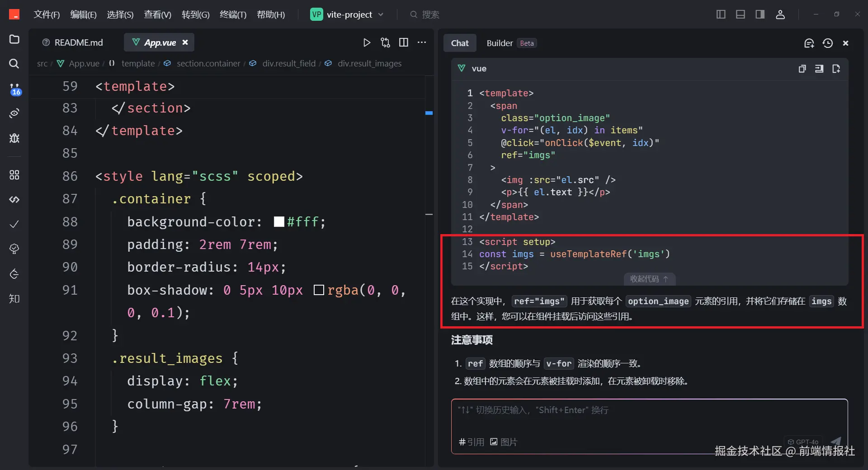Open chat history
868x470 pixels.
(x=828, y=43)
